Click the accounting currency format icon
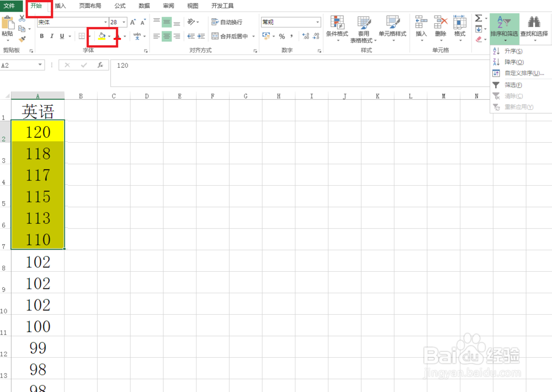The image size is (552, 392). click(266, 36)
